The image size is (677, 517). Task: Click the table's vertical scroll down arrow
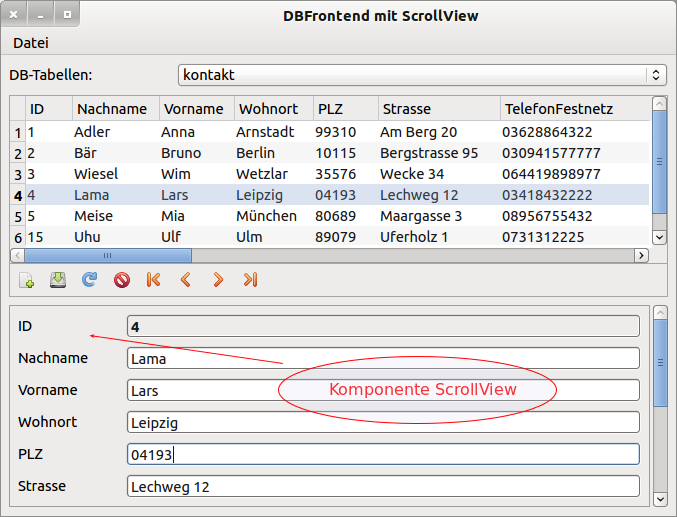[659, 237]
